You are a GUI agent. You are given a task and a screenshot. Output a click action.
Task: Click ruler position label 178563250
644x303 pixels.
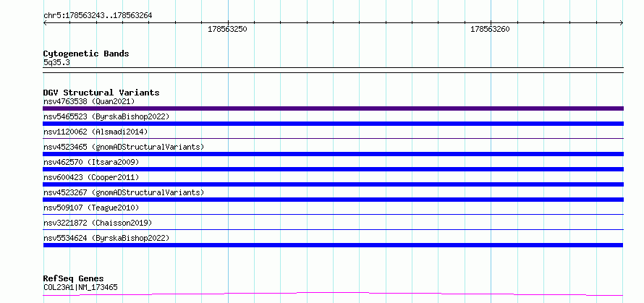[227, 29]
